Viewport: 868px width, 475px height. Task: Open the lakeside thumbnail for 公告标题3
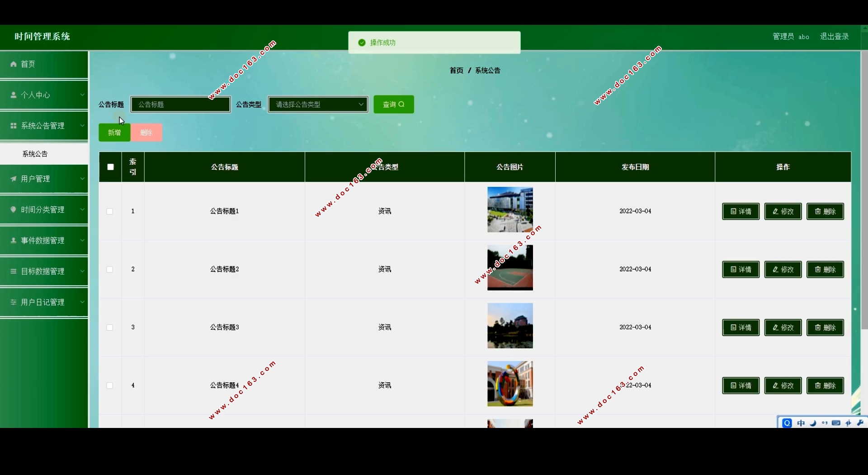pyautogui.click(x=510, y=326)
